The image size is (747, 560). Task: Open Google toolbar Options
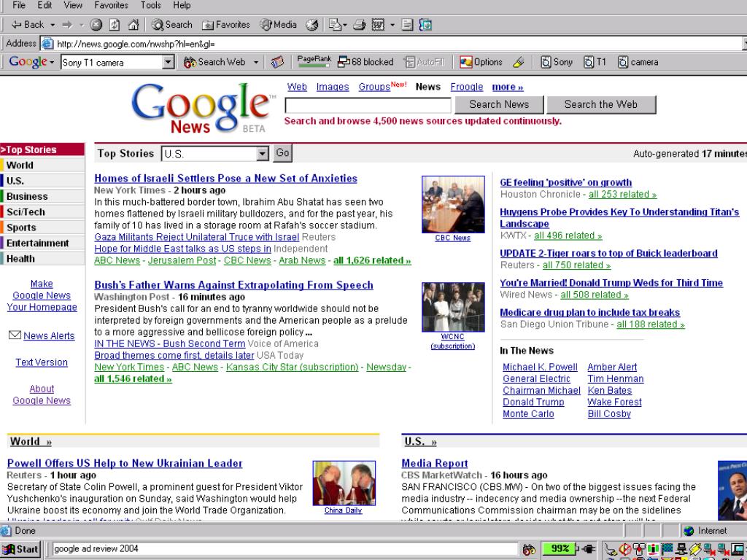[x=481, y=62]
